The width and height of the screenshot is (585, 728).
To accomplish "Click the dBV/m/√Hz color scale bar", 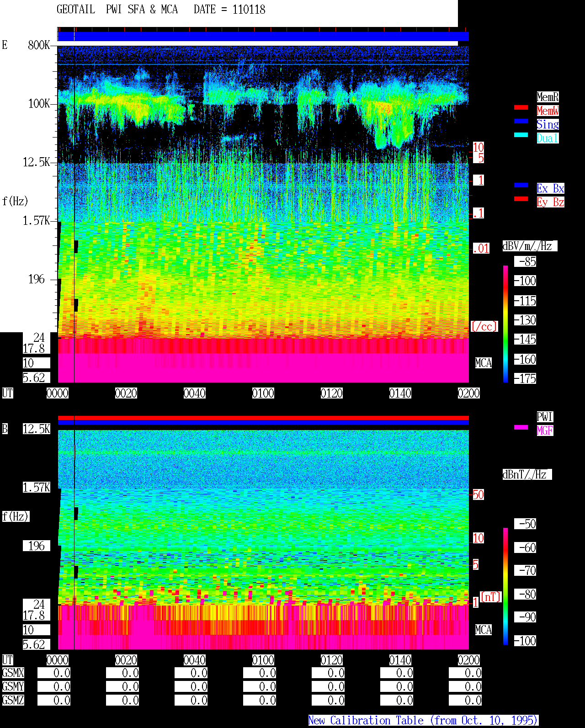I will 505,324.
